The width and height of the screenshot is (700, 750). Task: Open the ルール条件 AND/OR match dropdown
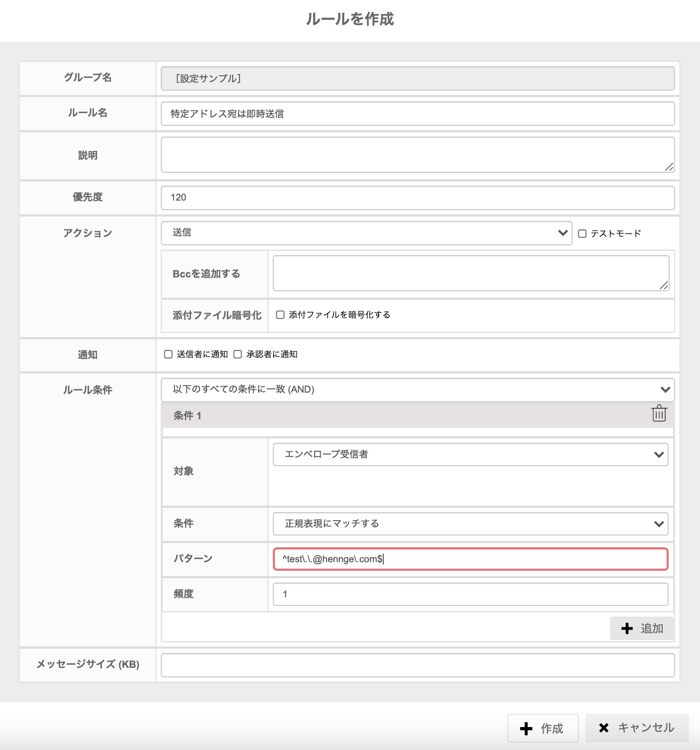pos(418,389)
